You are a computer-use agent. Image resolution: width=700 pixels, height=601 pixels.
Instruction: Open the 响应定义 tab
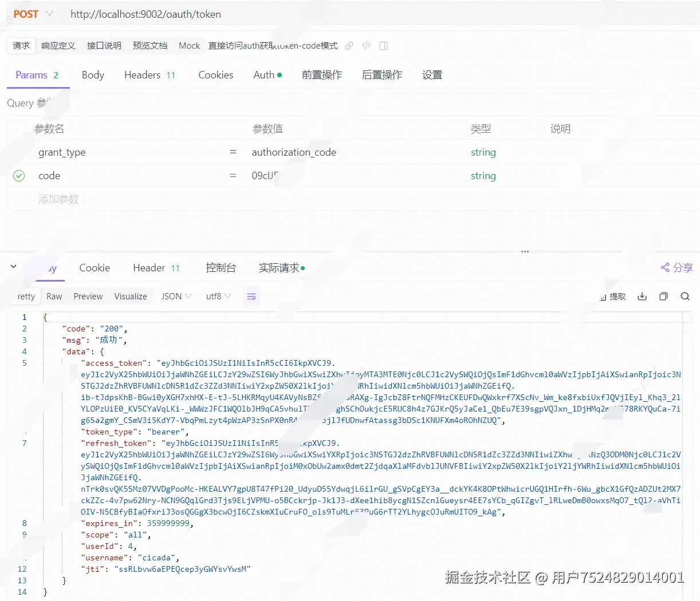click(58, 46)
